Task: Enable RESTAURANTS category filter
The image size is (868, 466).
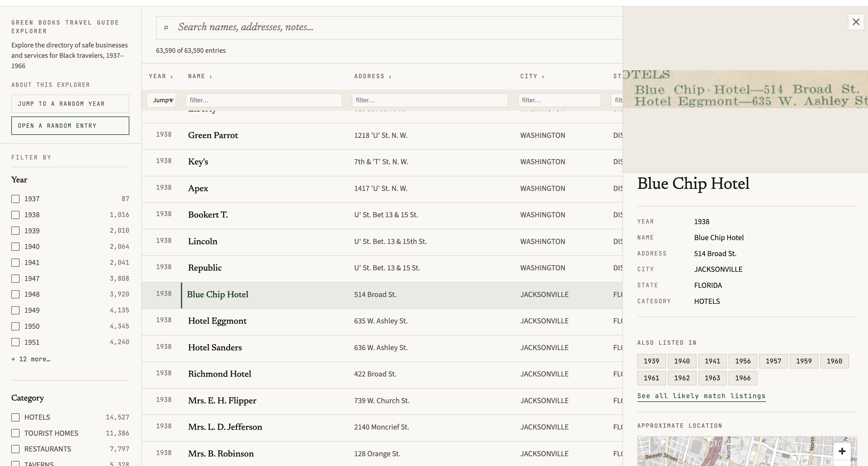Action: click(15, 449)
